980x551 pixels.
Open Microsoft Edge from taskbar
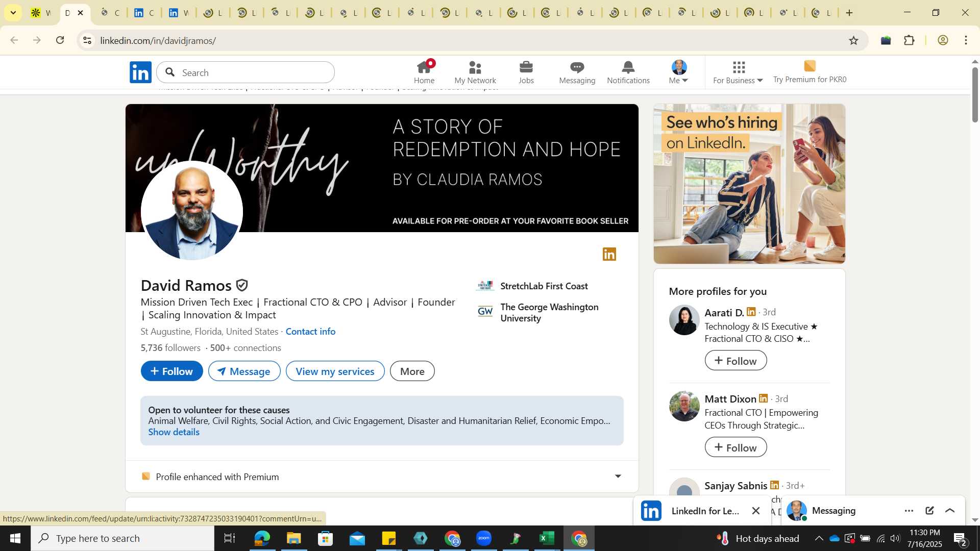pos(262,538)
